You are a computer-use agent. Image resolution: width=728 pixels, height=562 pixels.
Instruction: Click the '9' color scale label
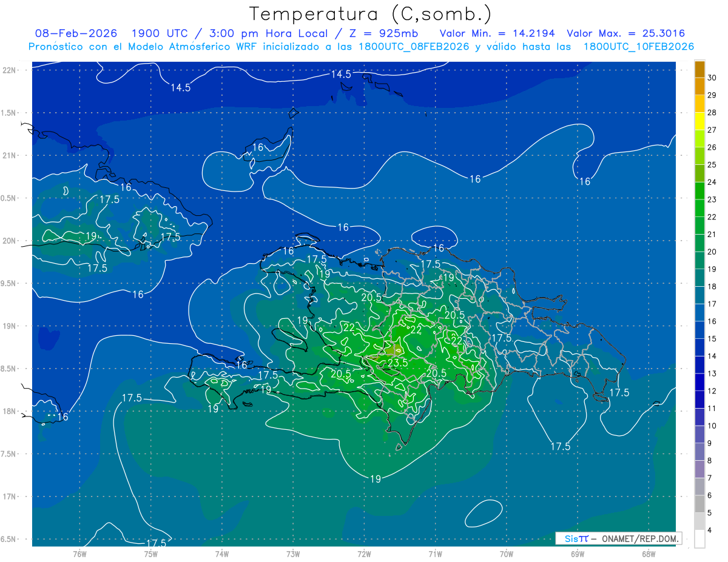pyautogui.click(x=710, y=443)
